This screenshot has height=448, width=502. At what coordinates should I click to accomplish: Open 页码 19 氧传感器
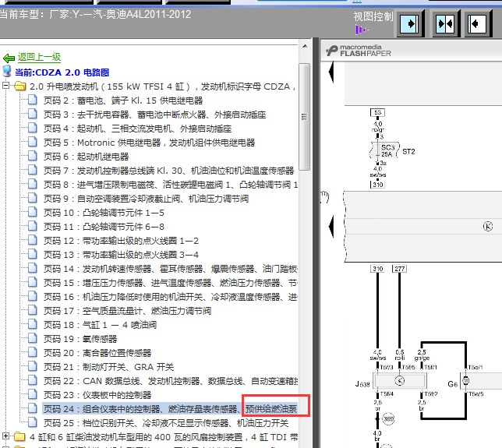coord(80,339)
